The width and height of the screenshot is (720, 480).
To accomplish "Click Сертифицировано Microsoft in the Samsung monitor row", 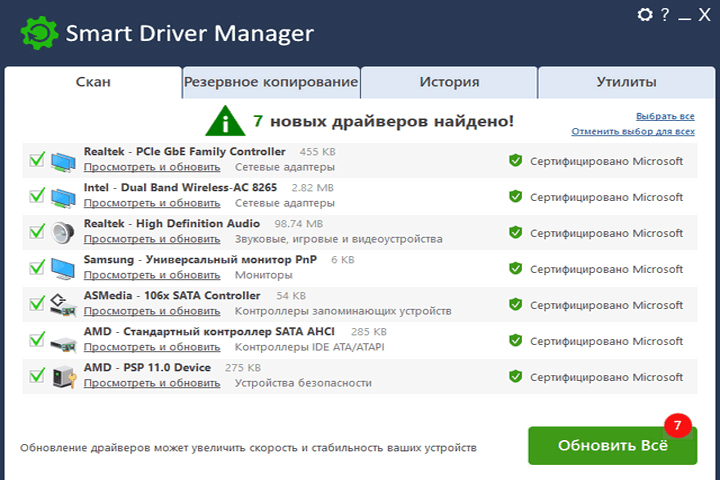I will [606, 269].
